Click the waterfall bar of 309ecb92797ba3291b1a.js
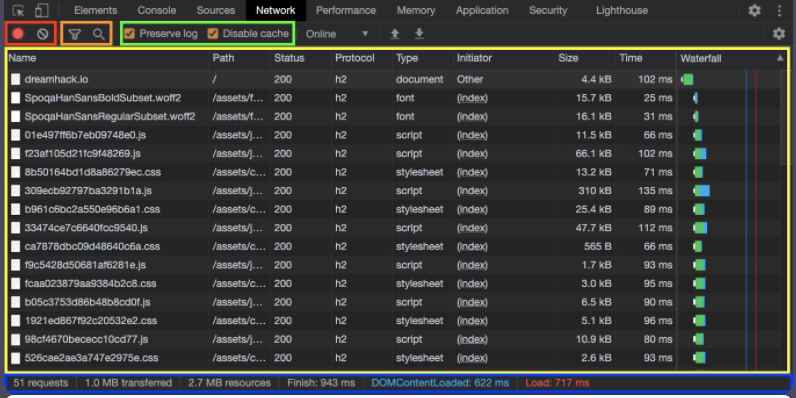796x398 pixels. [702, 191]
